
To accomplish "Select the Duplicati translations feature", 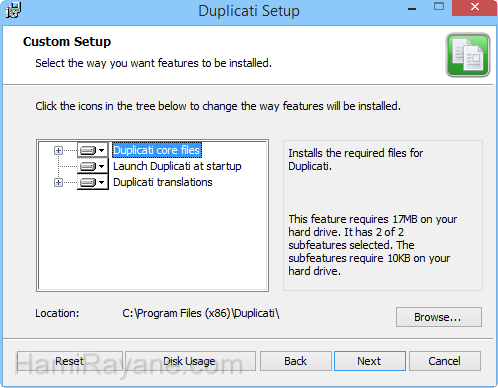I will point(163,182).
